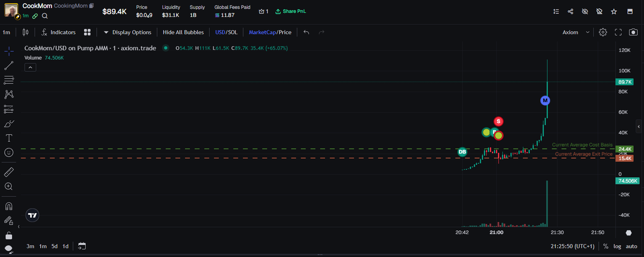Open the 1m interval selector in toolbar
Screen dimensions: 644x257
[6, 32]
